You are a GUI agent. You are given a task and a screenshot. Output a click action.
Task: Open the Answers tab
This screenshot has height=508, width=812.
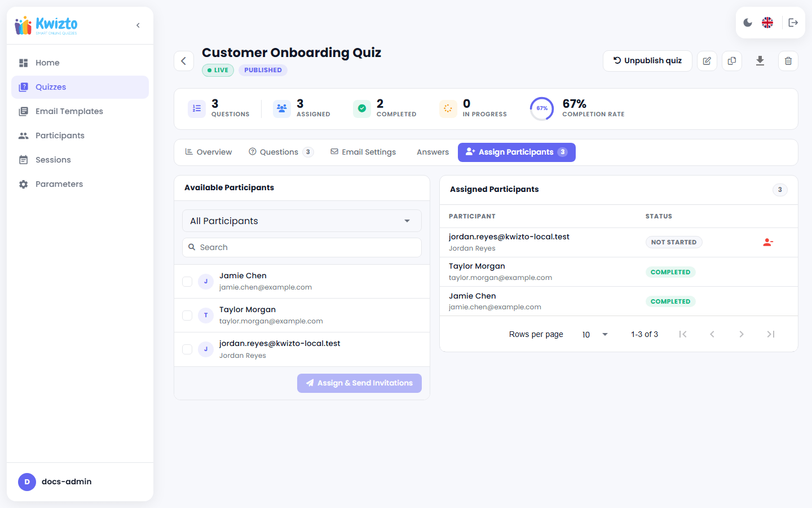[x=433, y=152]
